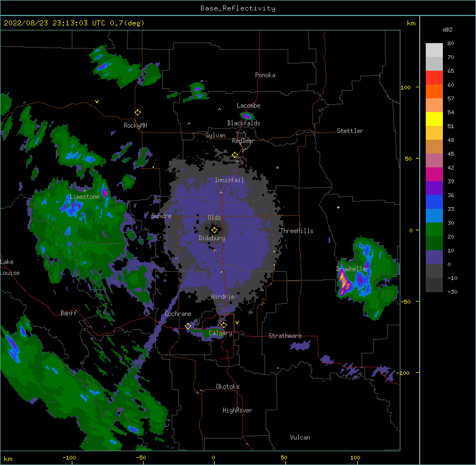Click the yellow diamond marker south of RedDeer

point(235,155)
